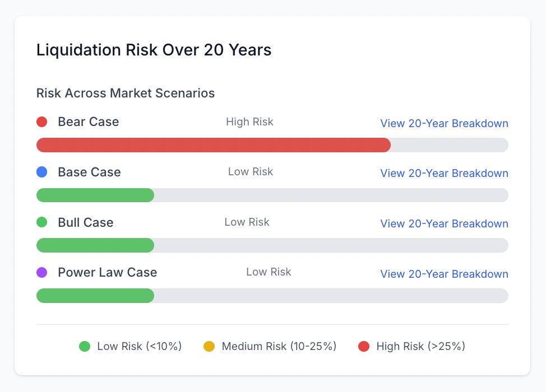Click the purple Power Law Case dot

click(x=41, y=273)
